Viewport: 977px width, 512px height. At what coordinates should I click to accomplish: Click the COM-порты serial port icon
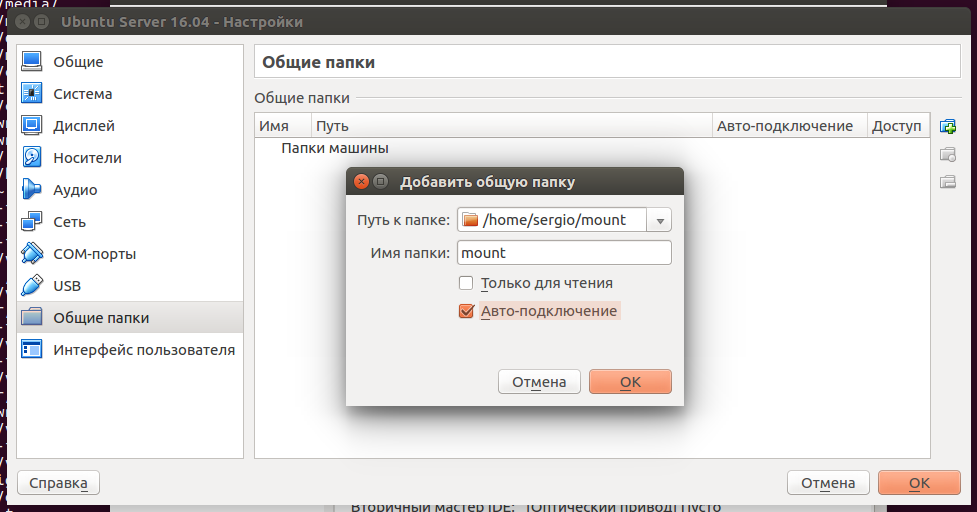pos(31,254)
